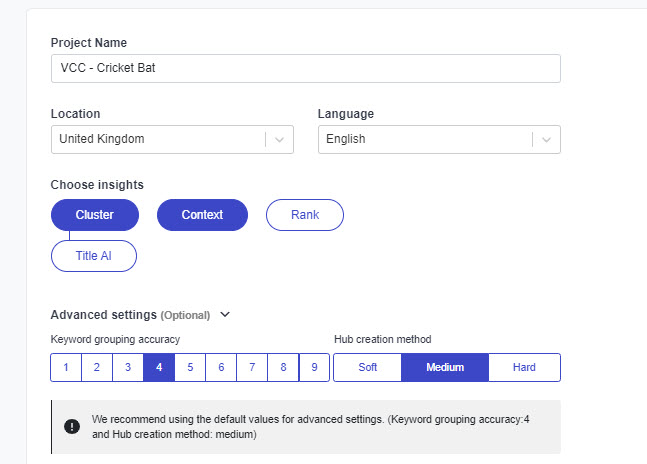The height and width of the screenshot is (464, 647).
Task: Set keyword grouping accuracy to 6
Action: [x=221, y=368]
